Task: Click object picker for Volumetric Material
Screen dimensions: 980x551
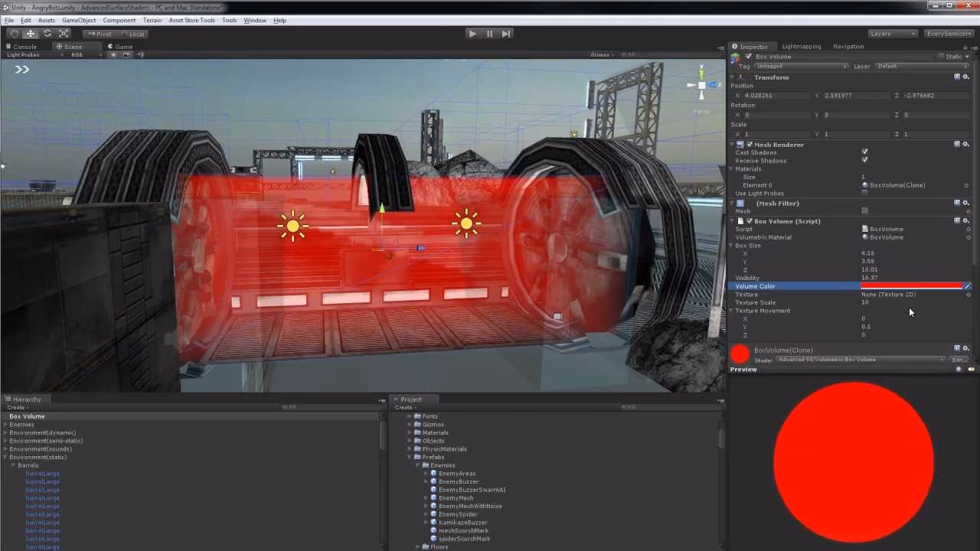Action: [967, 237]
